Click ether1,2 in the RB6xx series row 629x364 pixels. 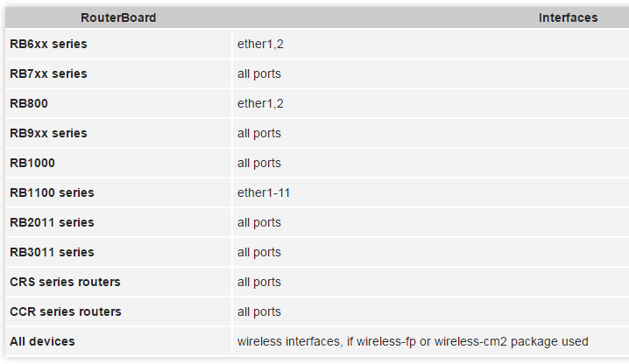click(260, 44)
